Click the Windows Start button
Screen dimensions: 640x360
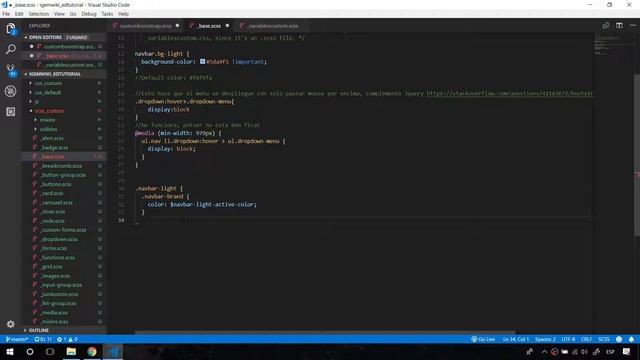10,351
